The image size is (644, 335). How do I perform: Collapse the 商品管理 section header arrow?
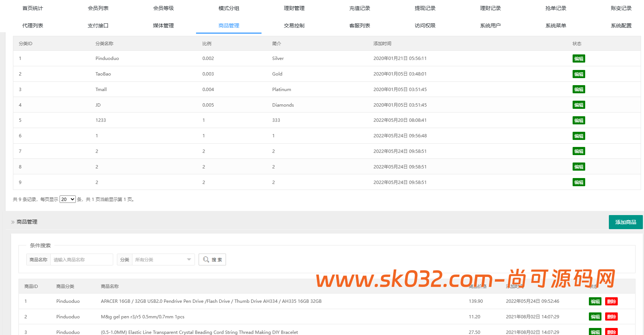[12, 222]
